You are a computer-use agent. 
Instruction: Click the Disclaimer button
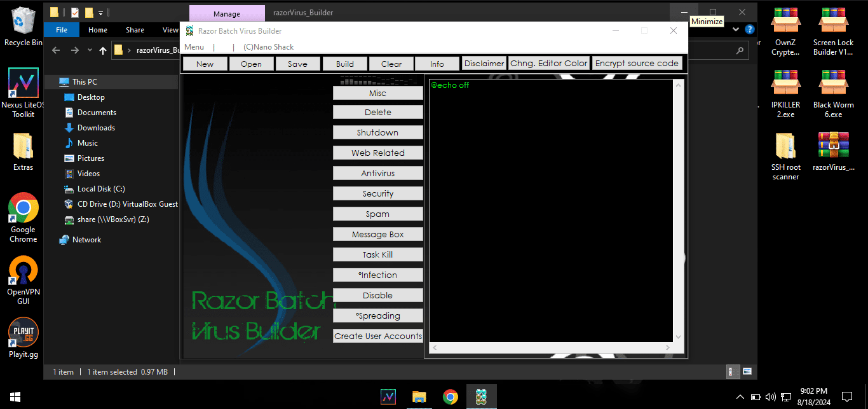click(x=484, y=64)
